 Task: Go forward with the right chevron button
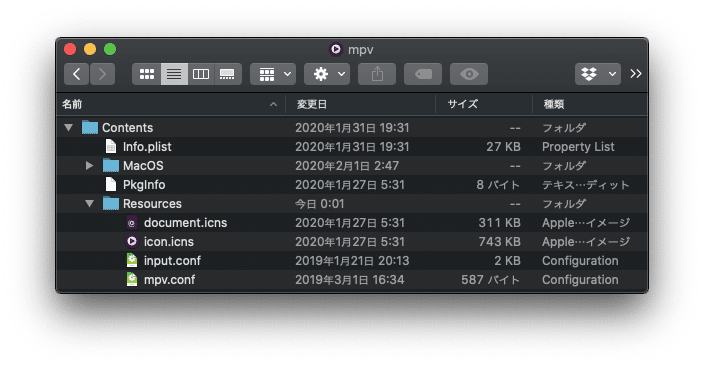102,74
